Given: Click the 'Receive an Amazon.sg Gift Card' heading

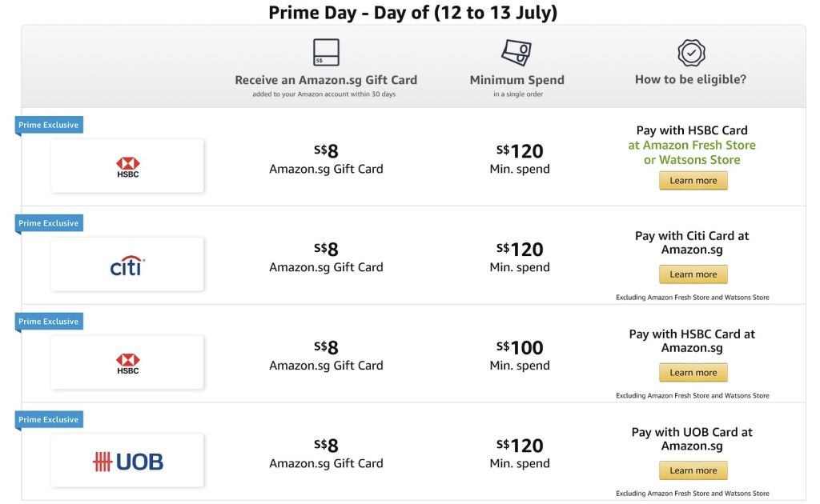Looking at the screenshot, I should coord(326,80).
